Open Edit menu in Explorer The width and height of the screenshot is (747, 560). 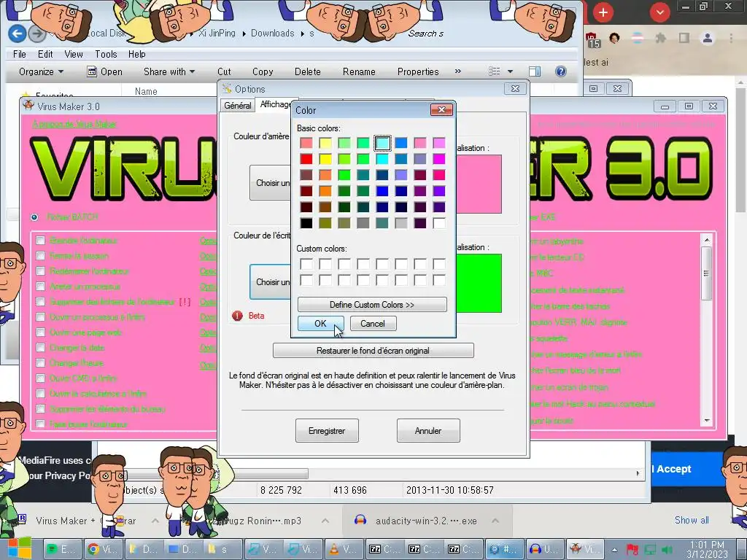pyautogui.click(x=45, y=54)
